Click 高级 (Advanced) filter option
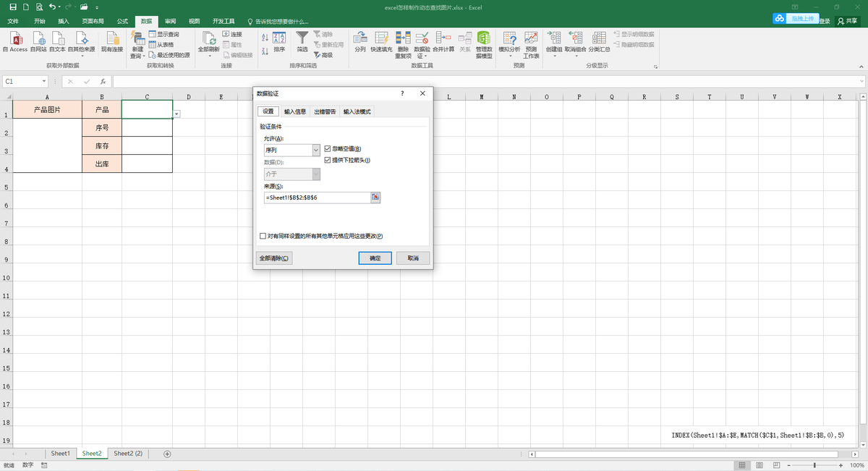The height and width of the screenshot is (471, 868). pos(323,55)
